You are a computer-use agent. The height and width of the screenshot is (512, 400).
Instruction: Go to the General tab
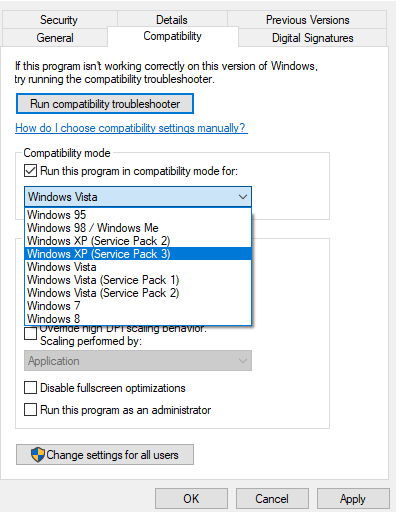point(55,38)
